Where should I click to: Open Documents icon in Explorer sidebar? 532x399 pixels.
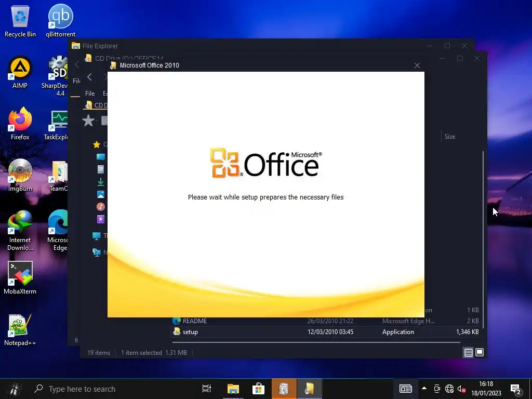tap(101, 169)
